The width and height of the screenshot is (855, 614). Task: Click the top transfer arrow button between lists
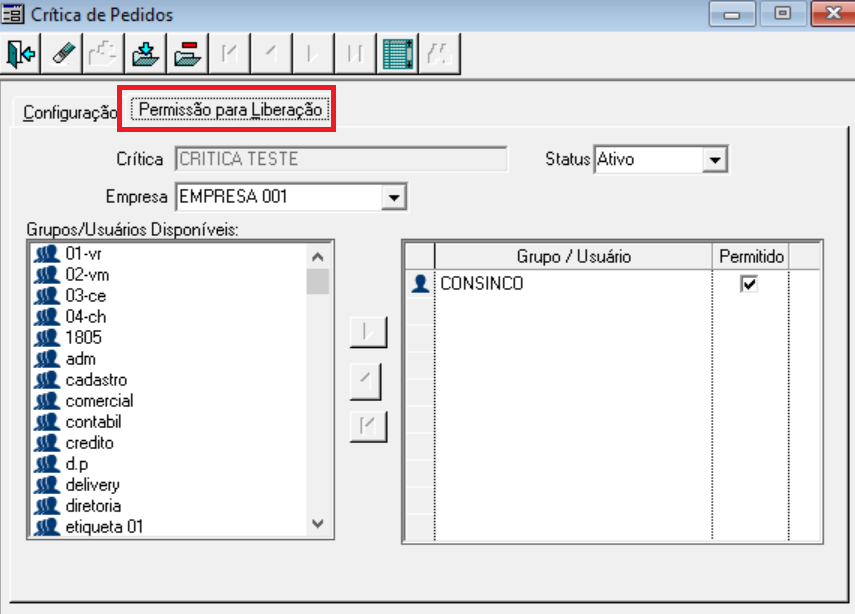tap(368, 332)
